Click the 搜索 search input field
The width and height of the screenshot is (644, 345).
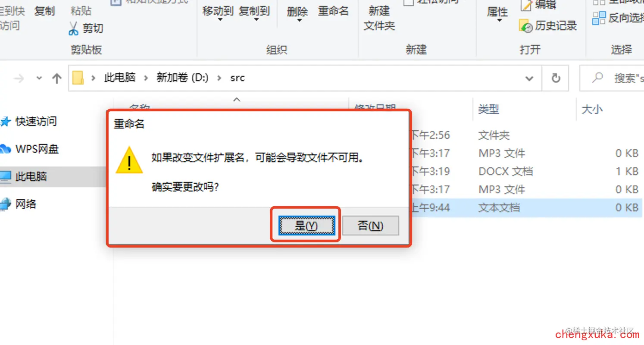[x=612, y=78]
